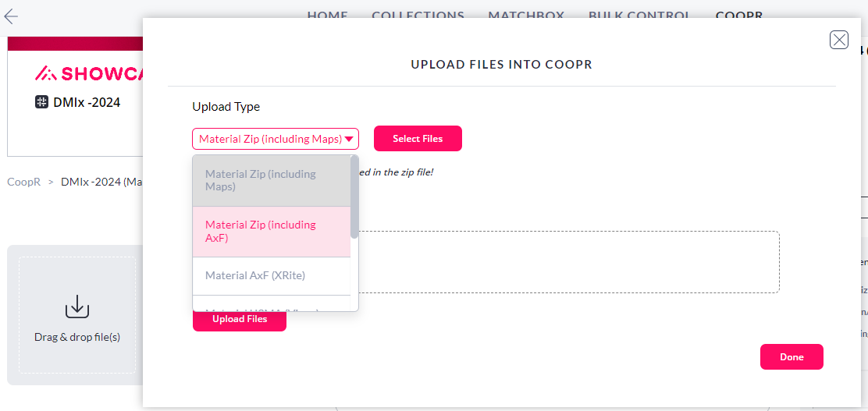Go to the HOME tab

pyautogui.click(x=328, y=15)
